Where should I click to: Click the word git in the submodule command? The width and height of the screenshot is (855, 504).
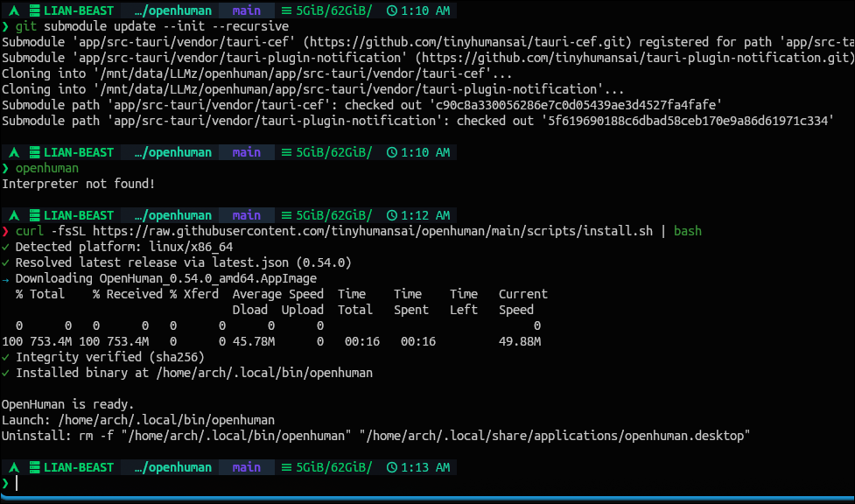pyautogui.click(x=26, y=26)
